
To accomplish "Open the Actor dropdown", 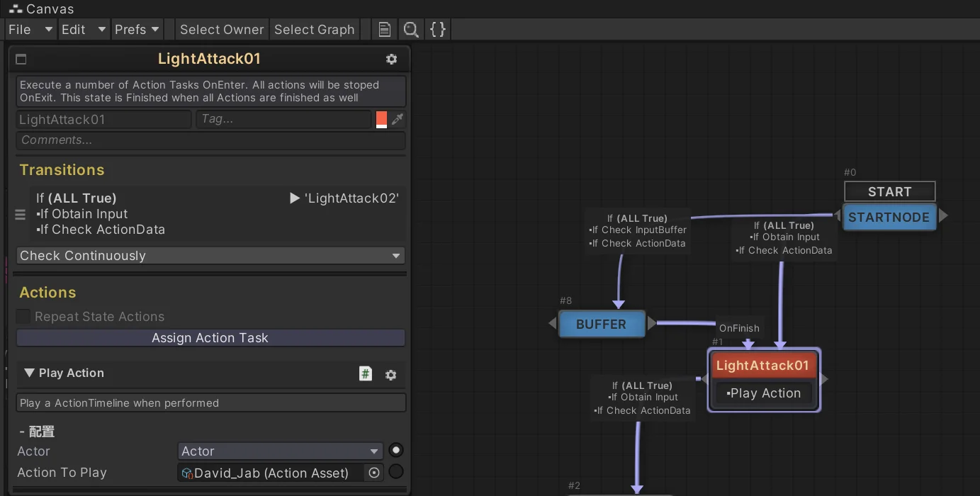I will click(x=280, y=451).
